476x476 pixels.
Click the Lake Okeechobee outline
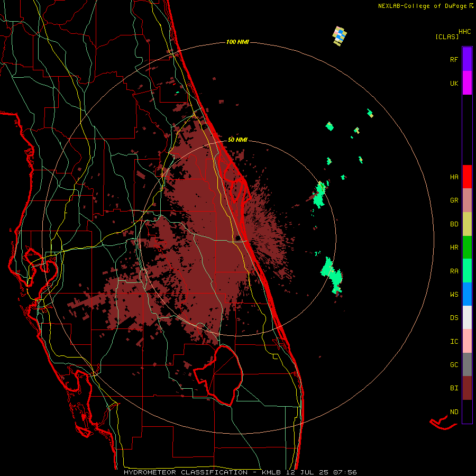(x=218, y=375)
